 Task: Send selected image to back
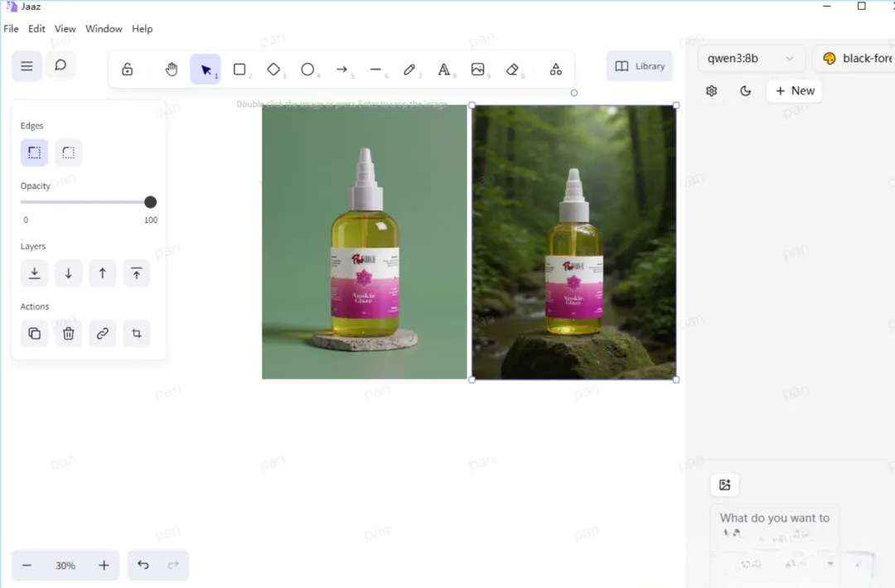click(34, 273)
